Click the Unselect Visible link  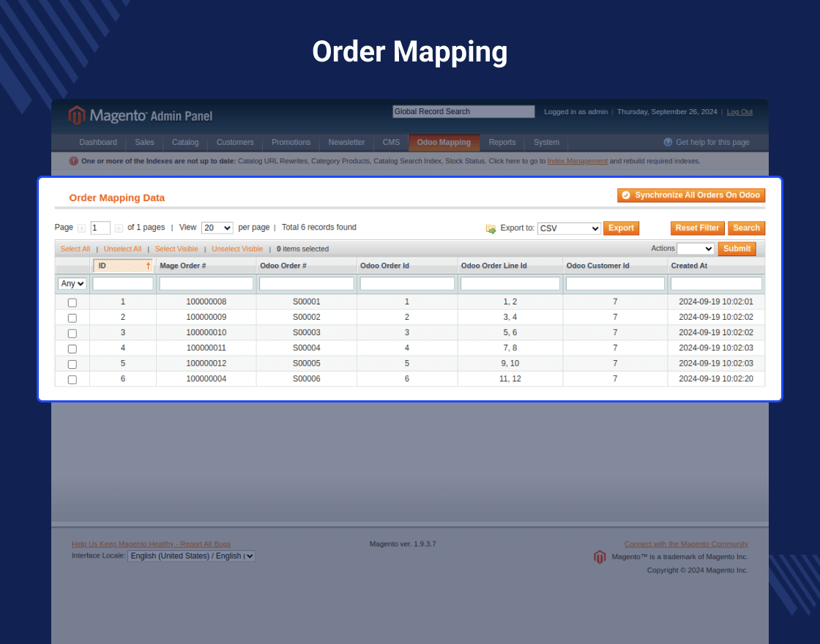(x=237, y=249)
